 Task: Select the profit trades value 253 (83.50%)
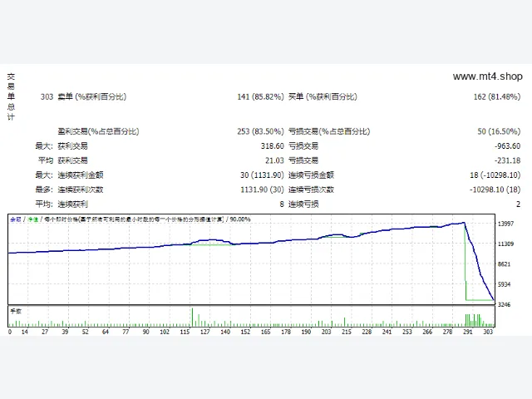tap(260, 131)
